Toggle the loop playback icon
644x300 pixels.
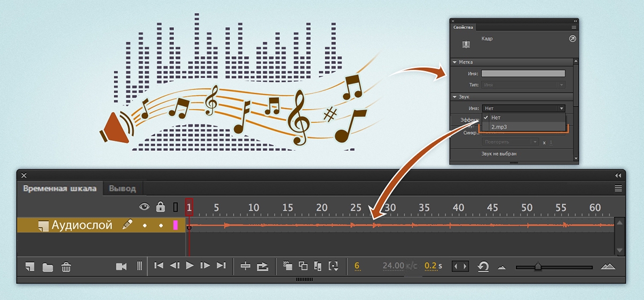coord(262,266)
